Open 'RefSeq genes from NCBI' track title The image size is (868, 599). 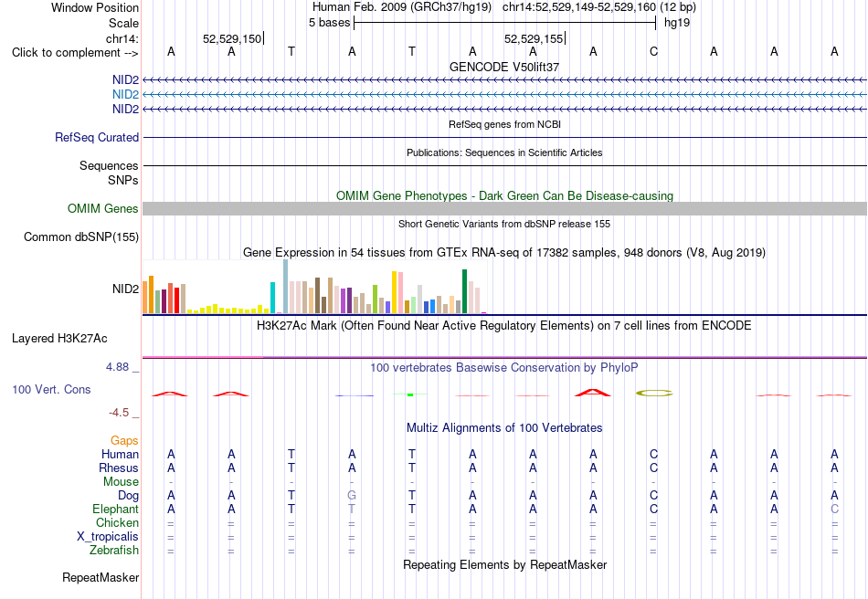(x=504, y=124)
